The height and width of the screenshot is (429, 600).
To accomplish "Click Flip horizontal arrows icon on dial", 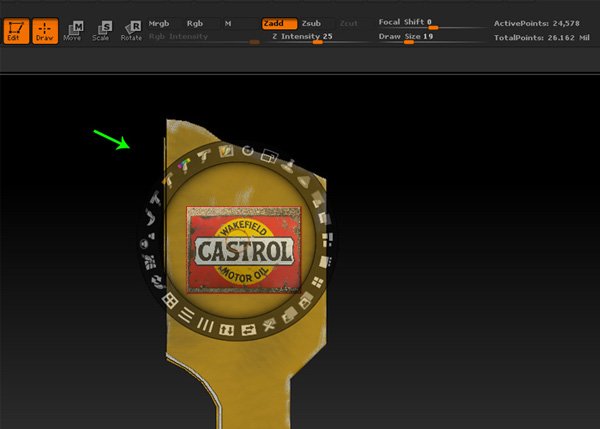I will [x=248, y=330].
